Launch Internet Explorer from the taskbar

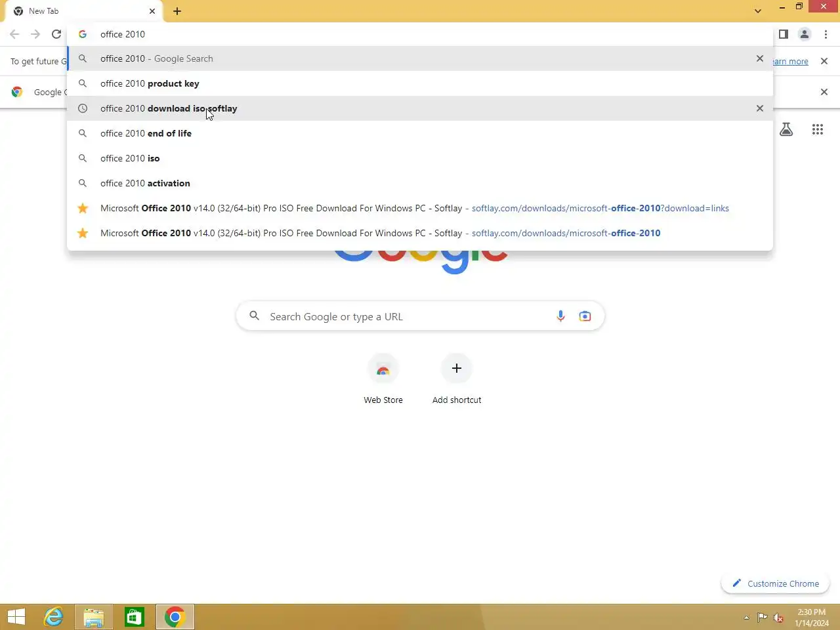53,617
